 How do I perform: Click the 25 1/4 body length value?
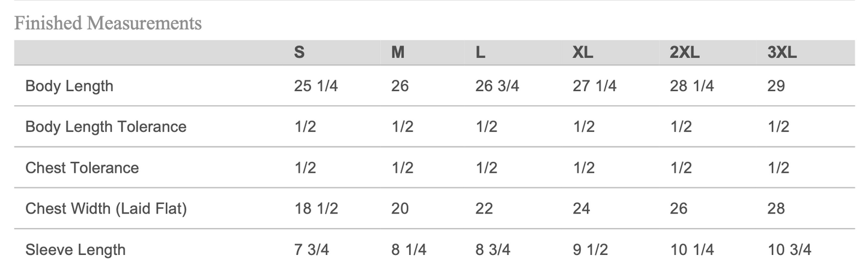pos(316,86)
